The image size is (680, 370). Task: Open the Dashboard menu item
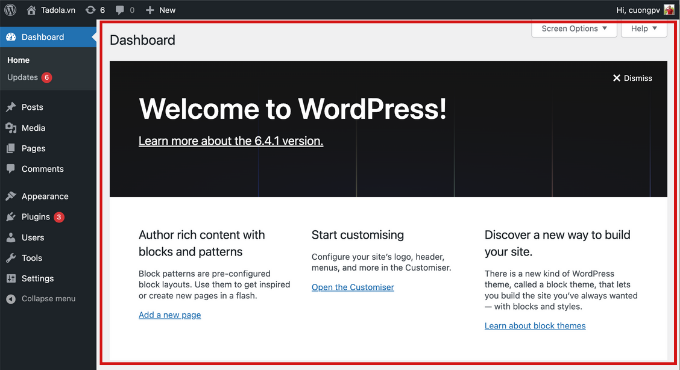[48, 37]
